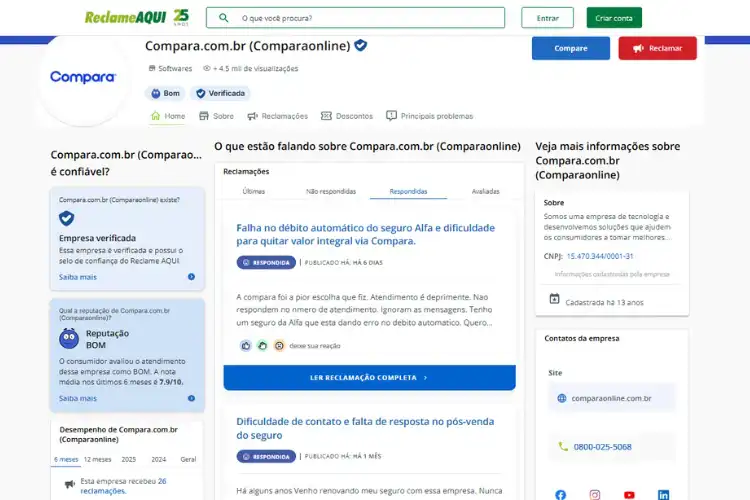Select the 12 meses performance tab
The image size is (750, 500).
click(98, 459)
